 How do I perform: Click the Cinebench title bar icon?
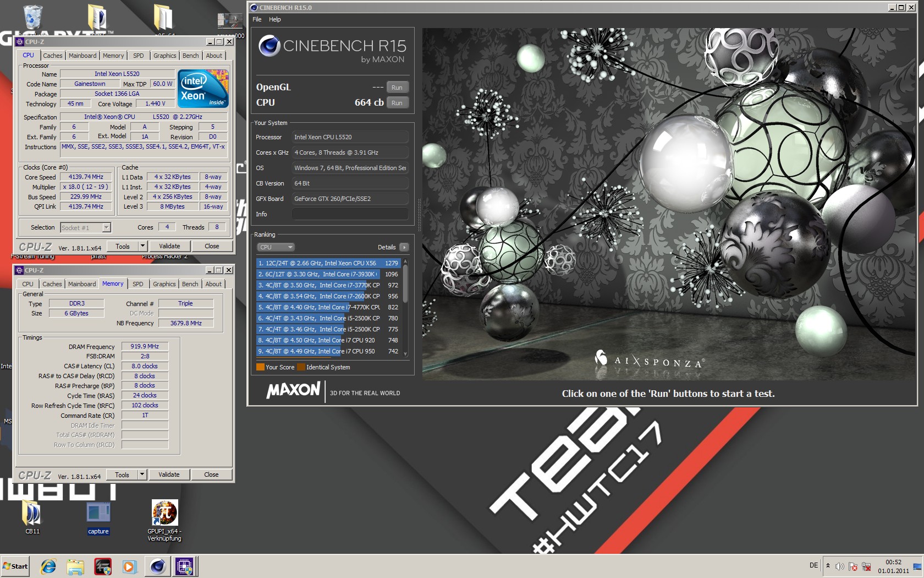tap(254, 8)
